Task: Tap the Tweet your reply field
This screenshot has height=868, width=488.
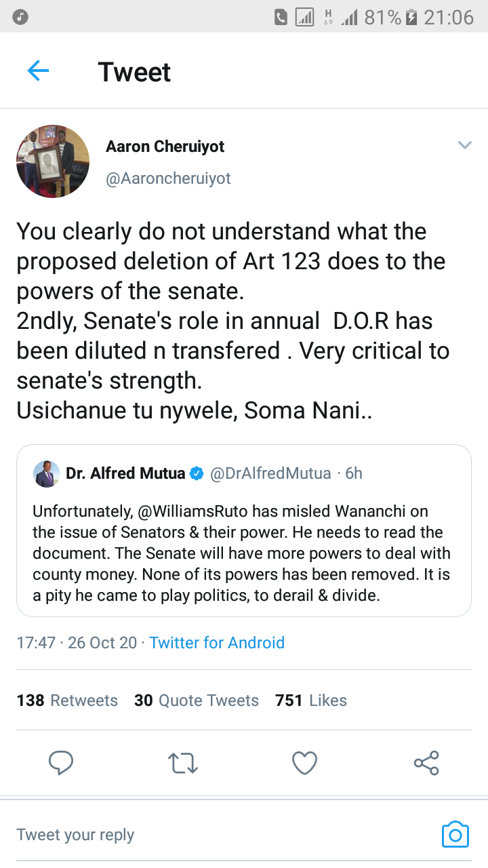Action: 203,835
